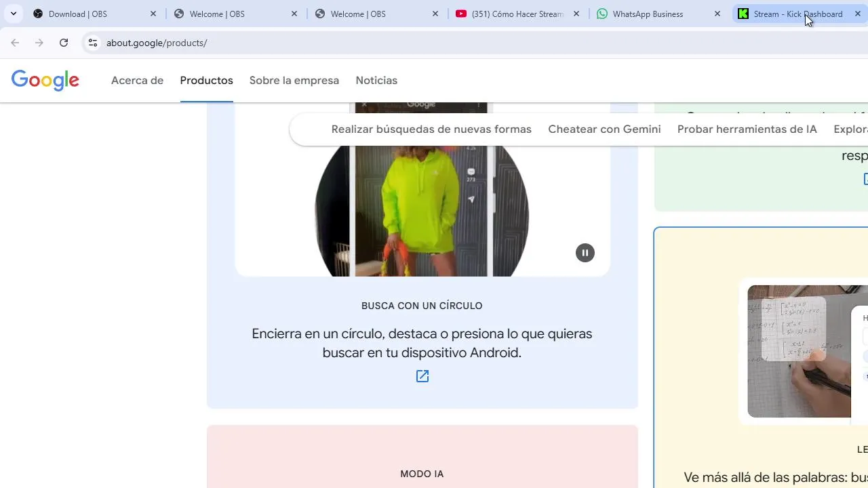Close the Stream - Kick Dashboard tab

(858, 14)
